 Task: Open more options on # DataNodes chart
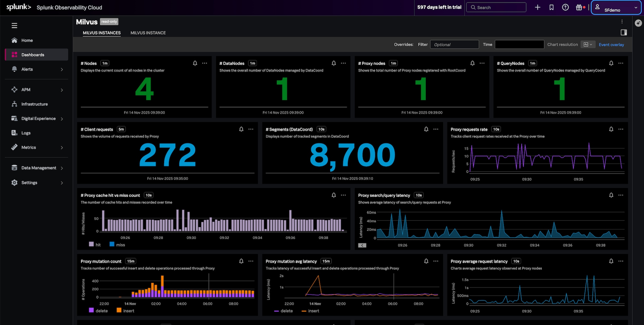point(343,63)
